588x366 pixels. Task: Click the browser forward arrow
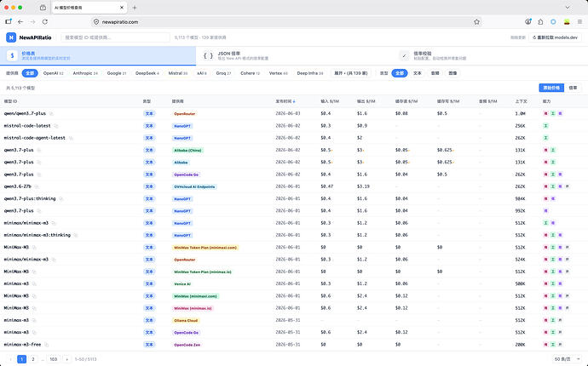tap(32, 22)
